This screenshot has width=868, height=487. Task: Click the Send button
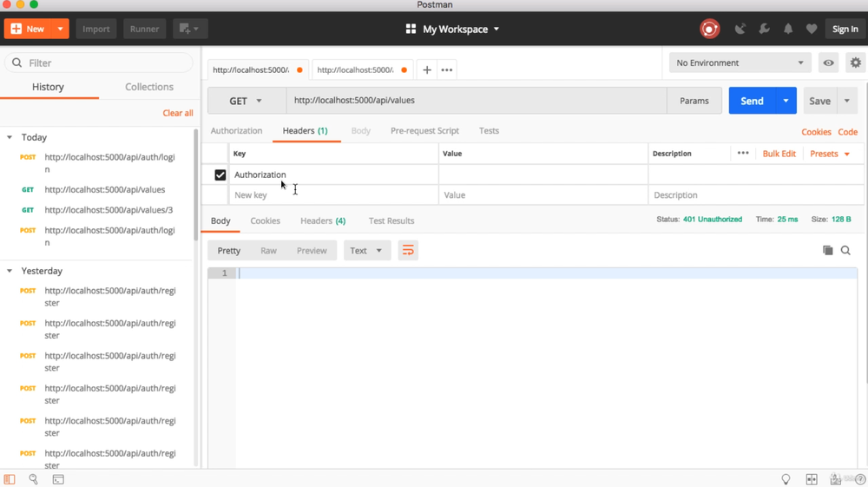[x=752, y=101]
